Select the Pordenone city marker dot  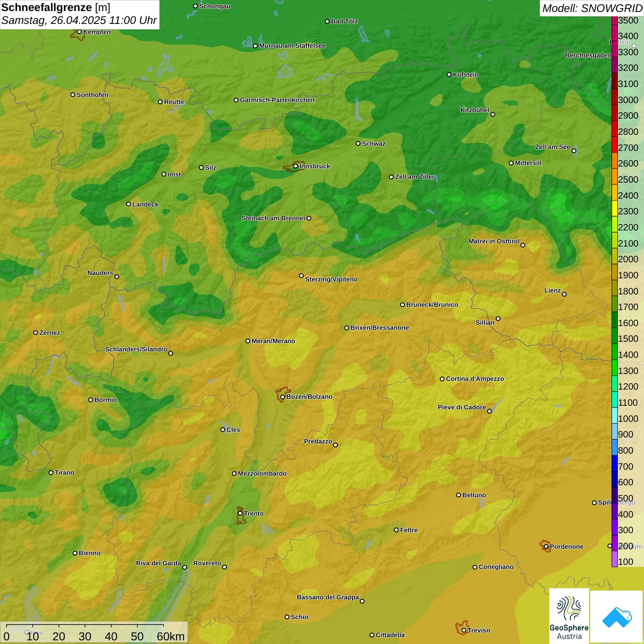tap(546, 546)
